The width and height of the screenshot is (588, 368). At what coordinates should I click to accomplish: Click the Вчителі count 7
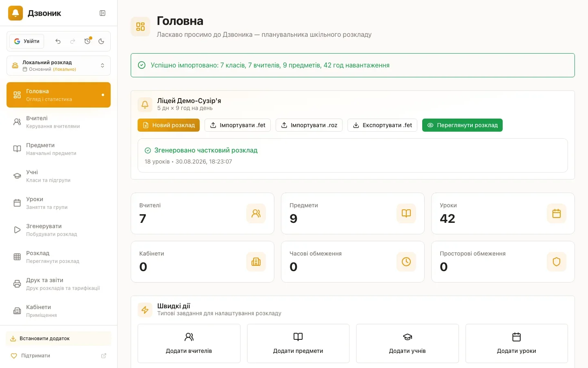pyautogui.click(x=143, y=219)
